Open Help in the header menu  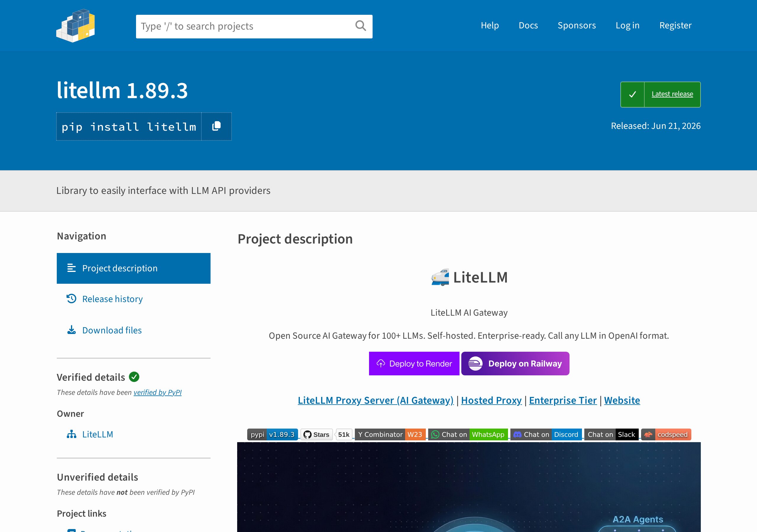490,25
